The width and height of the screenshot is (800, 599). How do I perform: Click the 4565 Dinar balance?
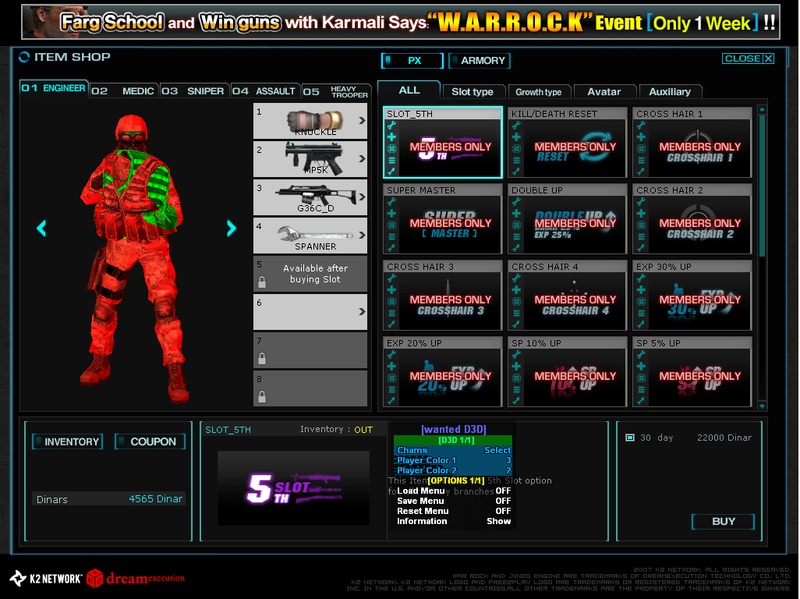tap(155, 499)
